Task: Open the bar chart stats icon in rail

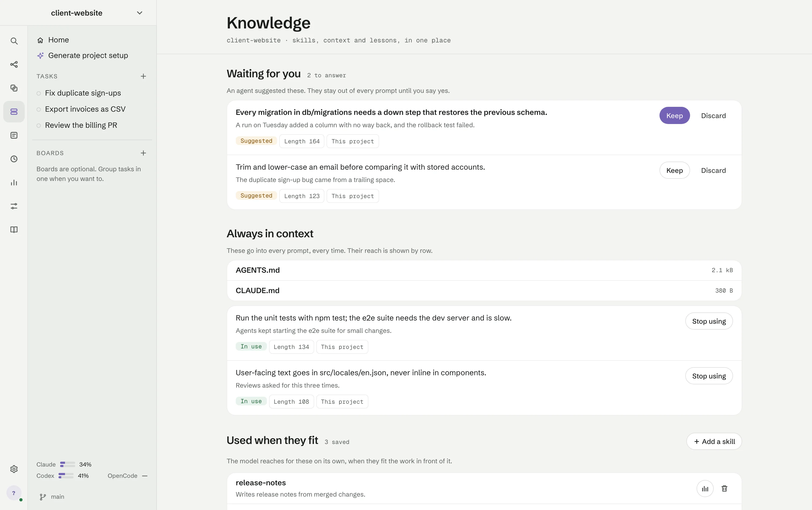Action: point(14,182)
